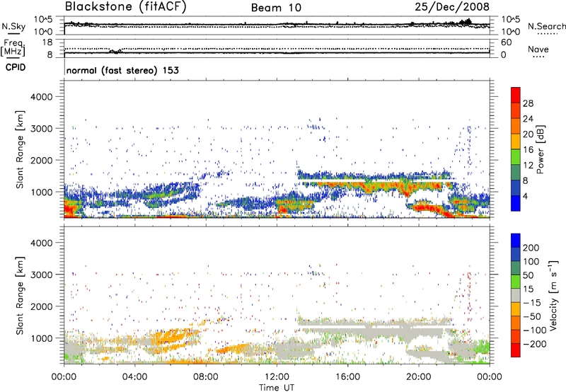Click the "-15" label on the velocity colorbar

point(532,303)
